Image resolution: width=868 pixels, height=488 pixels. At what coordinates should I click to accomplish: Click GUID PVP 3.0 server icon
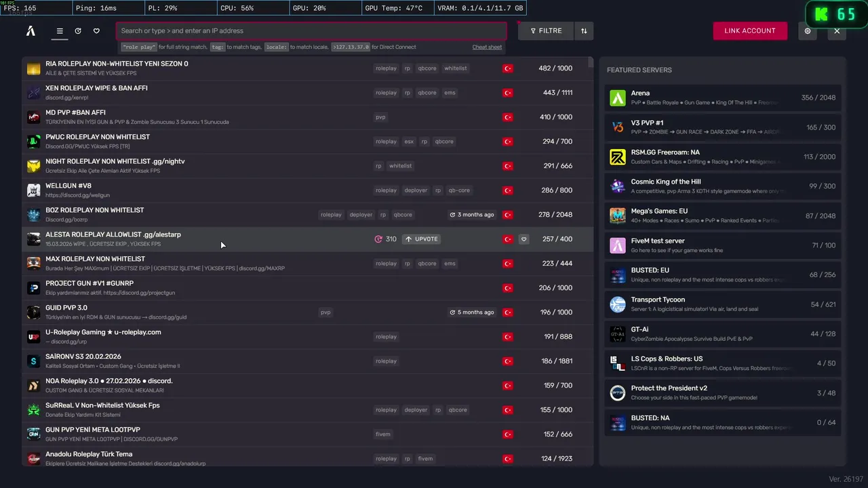(x=34, y=312)
